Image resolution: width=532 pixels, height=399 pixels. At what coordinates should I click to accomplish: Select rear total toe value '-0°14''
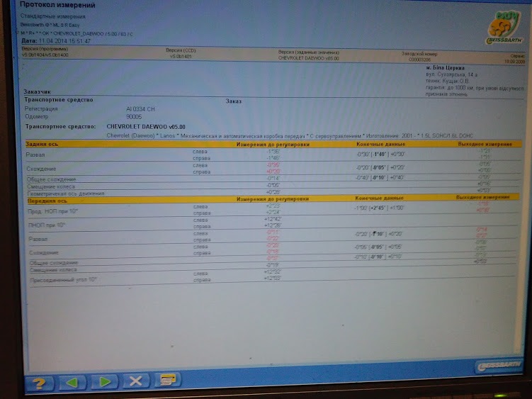click(273, 178)
